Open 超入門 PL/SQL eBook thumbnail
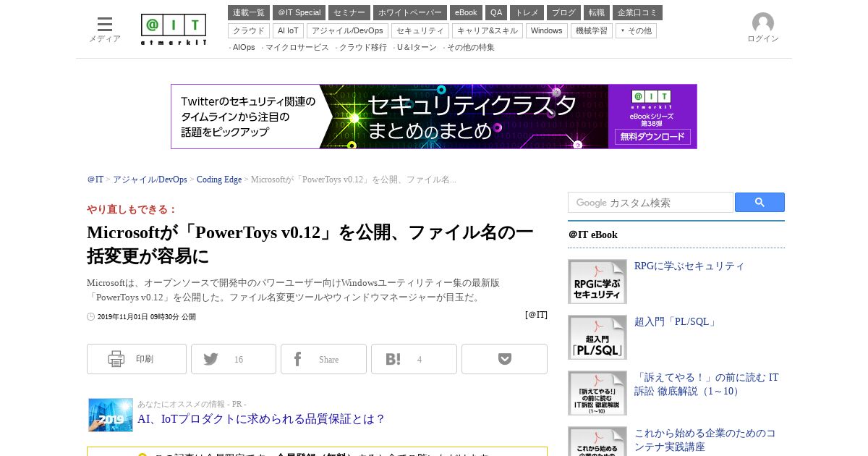 tap(597, 337)
